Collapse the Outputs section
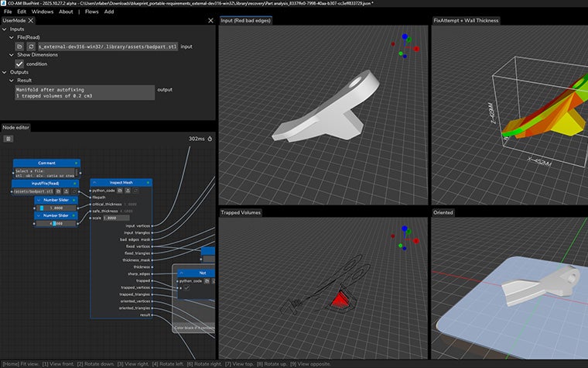Image resolution: width=588 pixels, height=368 pixels. (x=5, y=72)
